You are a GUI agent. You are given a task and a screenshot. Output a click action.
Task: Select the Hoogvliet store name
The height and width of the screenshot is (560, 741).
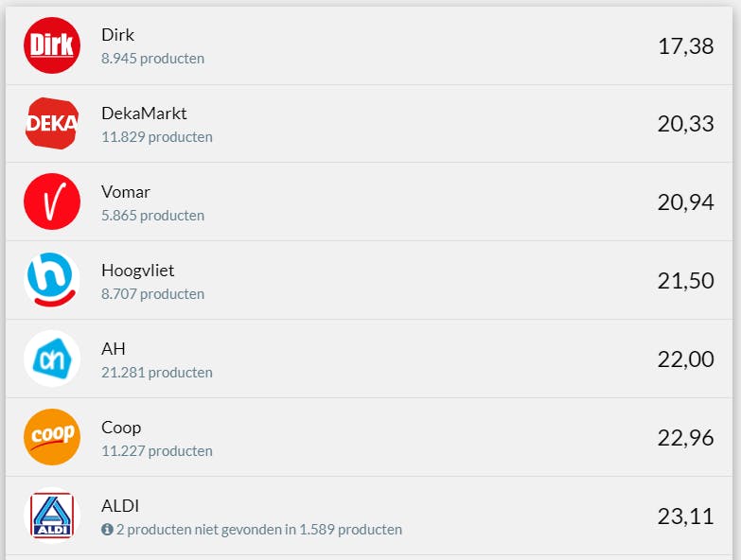coord(137,271)
